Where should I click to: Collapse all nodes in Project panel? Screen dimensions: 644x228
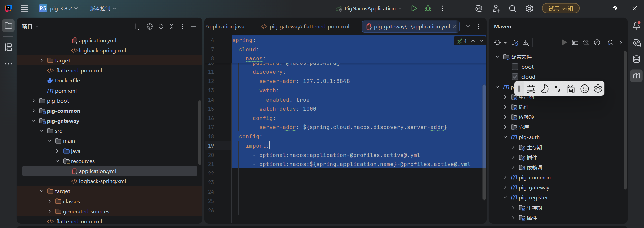point(172,26)
